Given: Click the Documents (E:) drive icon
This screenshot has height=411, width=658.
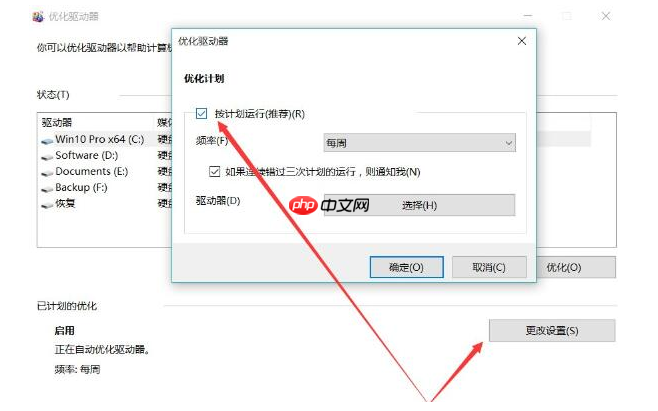Looking at the screenshot, I should [x=47, y=173].
